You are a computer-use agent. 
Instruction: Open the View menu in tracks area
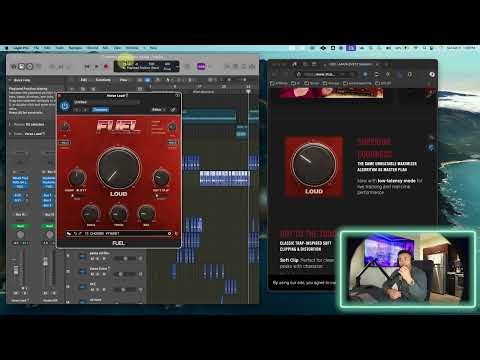pyautogui.click(x=124, y=80)
